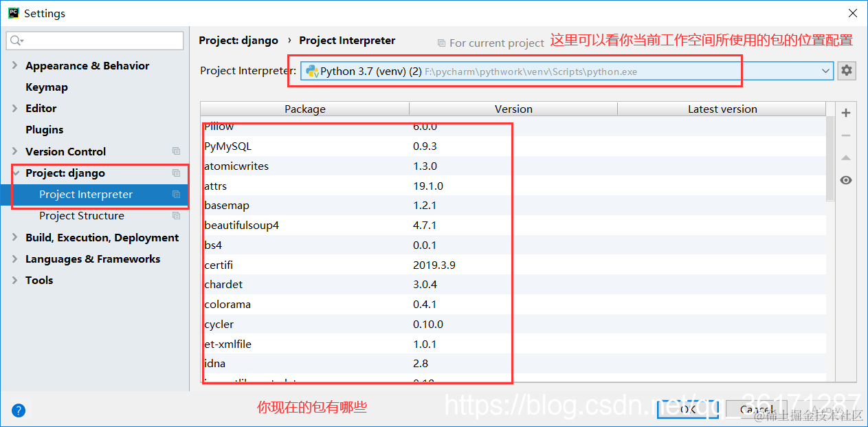Click the help question mark icon
The width and height of the screenshot is (868, 427).
point(19,410)
